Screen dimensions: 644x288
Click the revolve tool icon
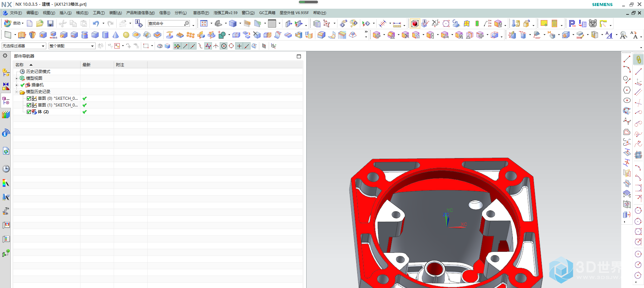coord(33,35)
